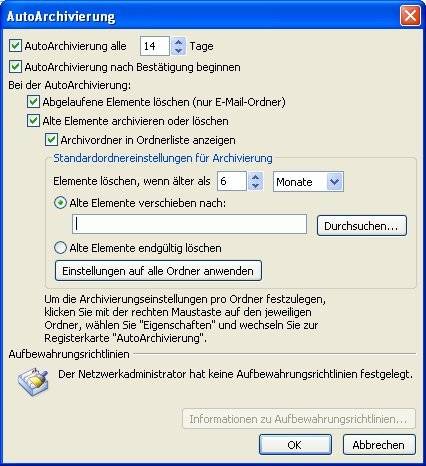Screen dimensions: 426x466
Task: Click the days interval number field
Action: [155, 46]
